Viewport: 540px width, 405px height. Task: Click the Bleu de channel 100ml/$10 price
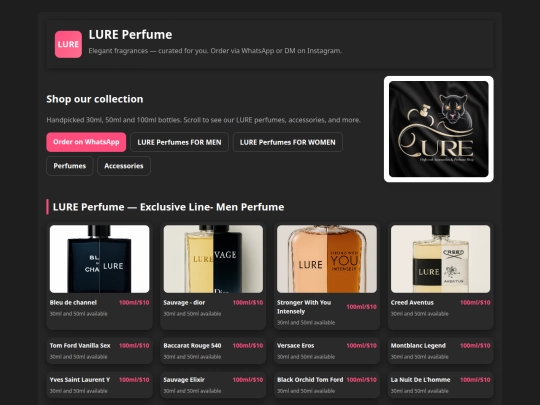tap(134, 302)
